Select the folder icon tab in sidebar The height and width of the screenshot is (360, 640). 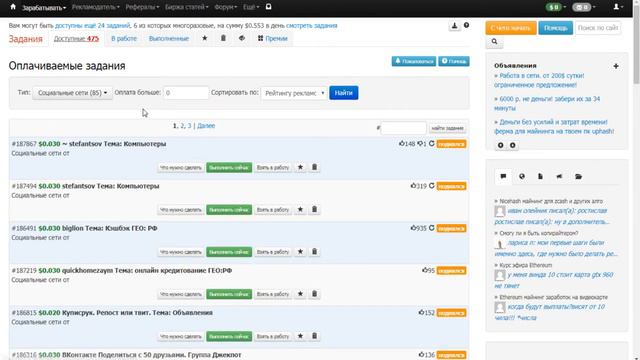(x=578, y=176)
